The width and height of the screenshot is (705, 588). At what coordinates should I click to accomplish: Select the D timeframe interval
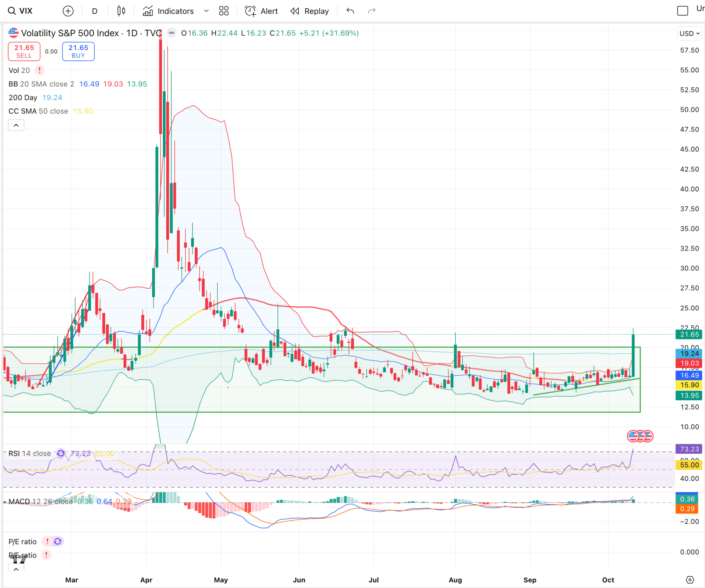(x=94, y=11)
